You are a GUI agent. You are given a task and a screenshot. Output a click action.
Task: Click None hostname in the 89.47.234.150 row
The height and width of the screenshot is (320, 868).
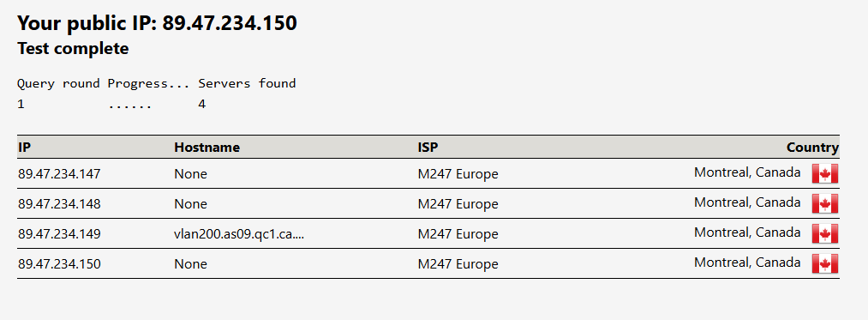tap(190, 264)
